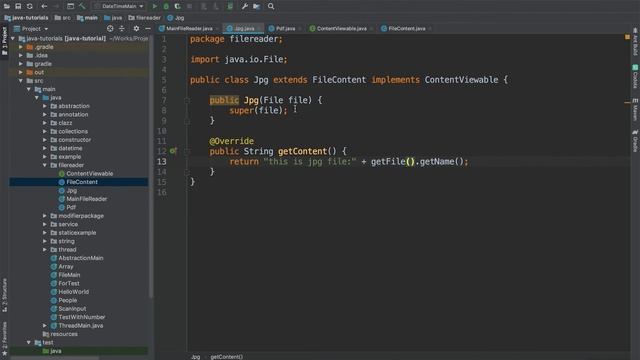Open Project Structure folder icon
Viewport: 640px width, 360px height.
pos(256,6)
